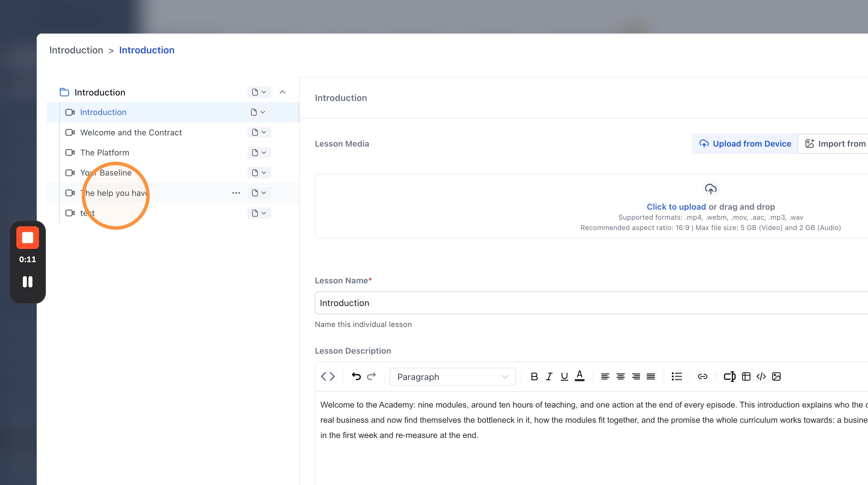Image resolution: width=868 pixels, height=485 pixels.
Task: Insert a link using the link icon
Action: (703, 377)
